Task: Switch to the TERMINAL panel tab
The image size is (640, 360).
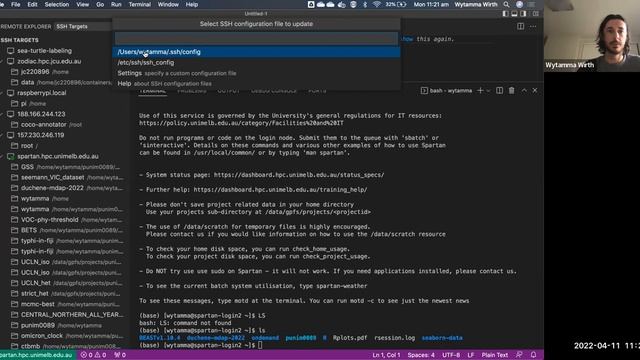Action: point(152,91)
